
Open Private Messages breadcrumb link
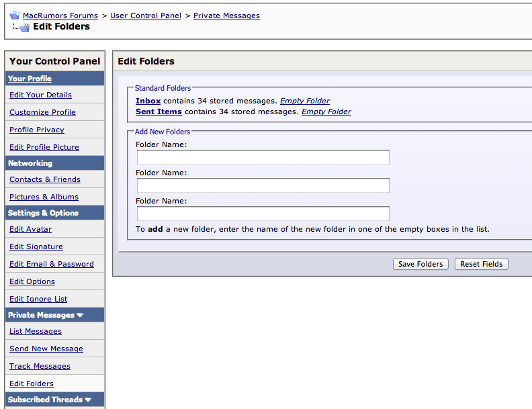[226, 15]
